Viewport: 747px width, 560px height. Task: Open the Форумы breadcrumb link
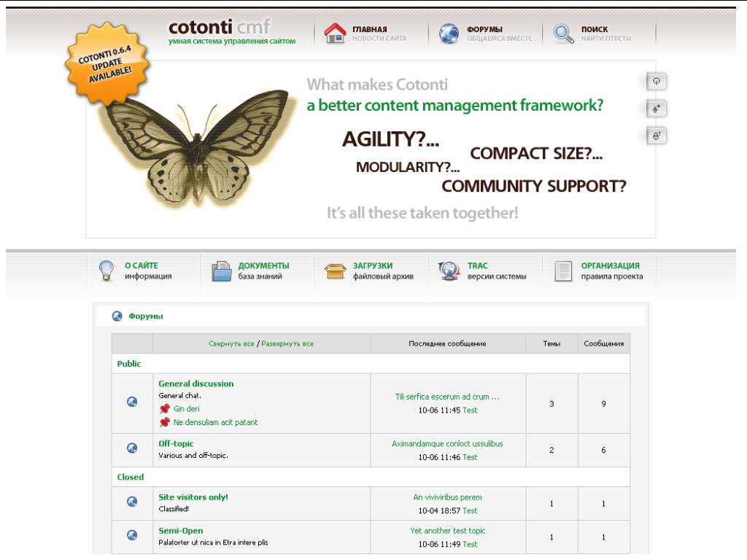(146, 316)
